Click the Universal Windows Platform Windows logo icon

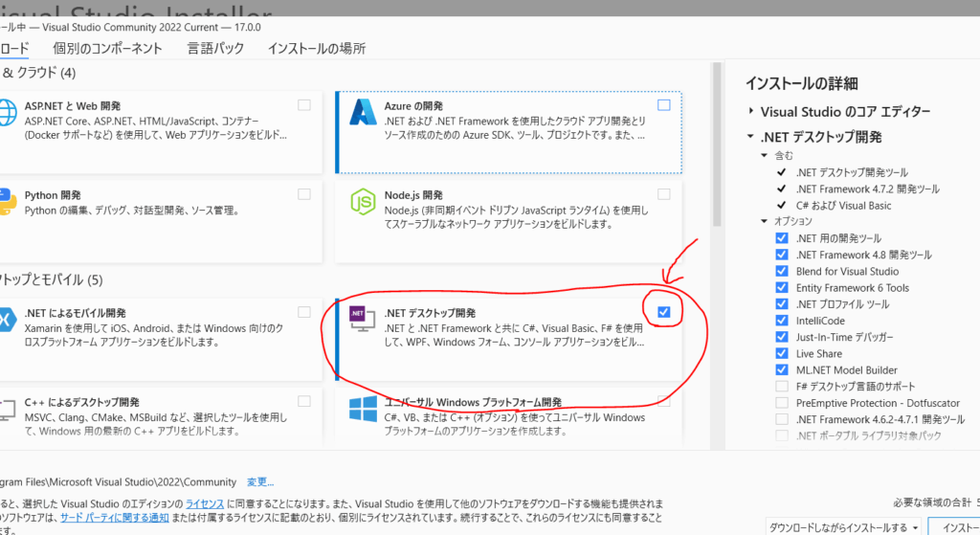click(x=365, y=409)
